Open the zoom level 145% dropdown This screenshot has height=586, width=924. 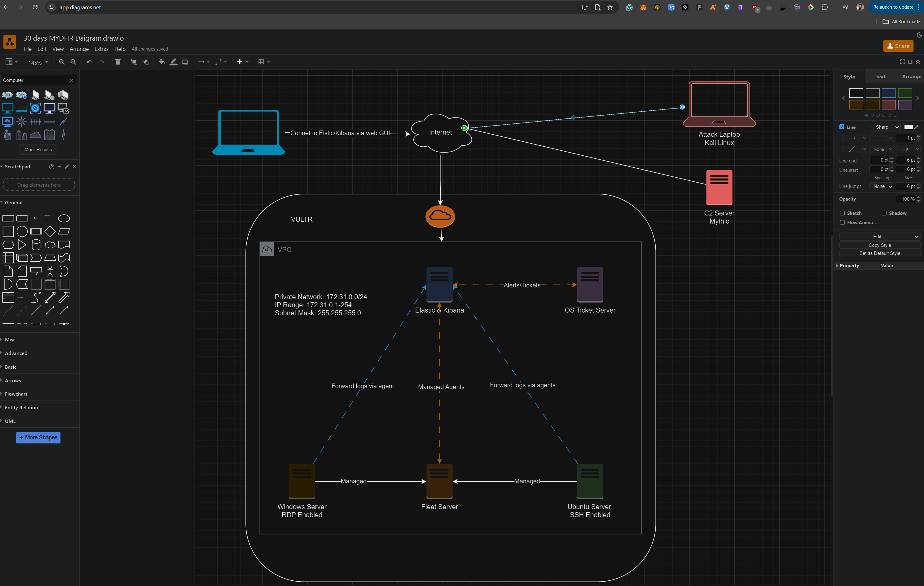pyautogui.click(x=37, y=62)
